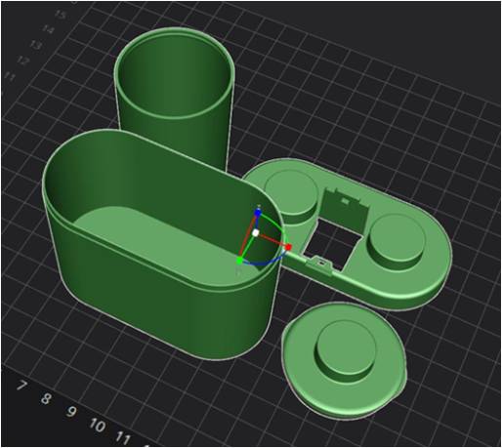The width and height of the screenshot is (502, 448).
Task: Click the green Y-axis gizmo handle
Action: tap(239, 261)
